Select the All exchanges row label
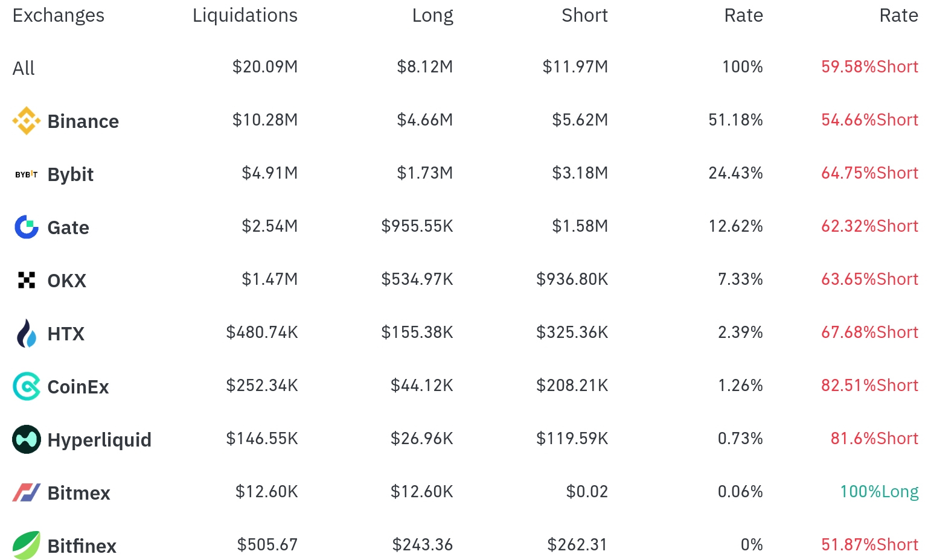 [24, 68]
